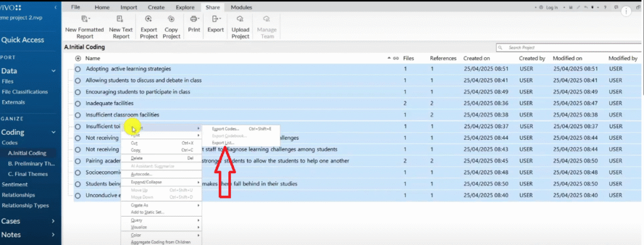Click the Export Project icon

(148, 19)
